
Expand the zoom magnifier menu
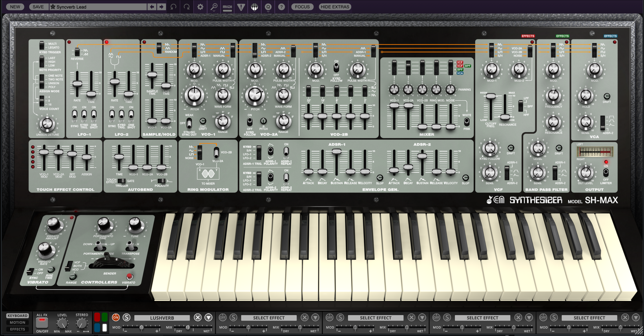tap(214, 7)
